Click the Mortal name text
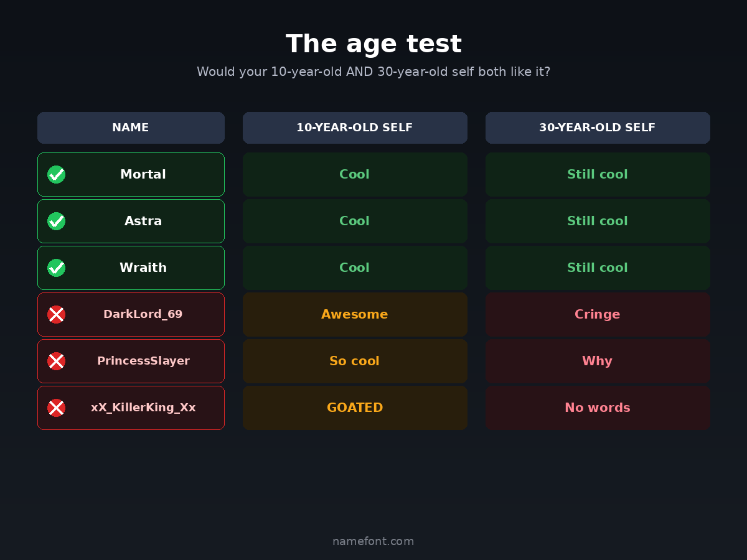The height and width of the screenshot is (560, 747). [x=143, y=175]
